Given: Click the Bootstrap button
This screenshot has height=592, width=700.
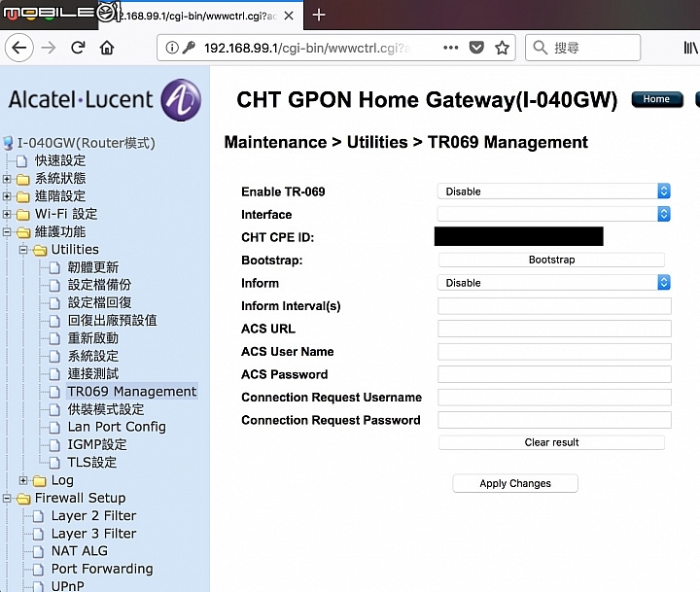Looking at the screenshot, I should pos(551,260).
